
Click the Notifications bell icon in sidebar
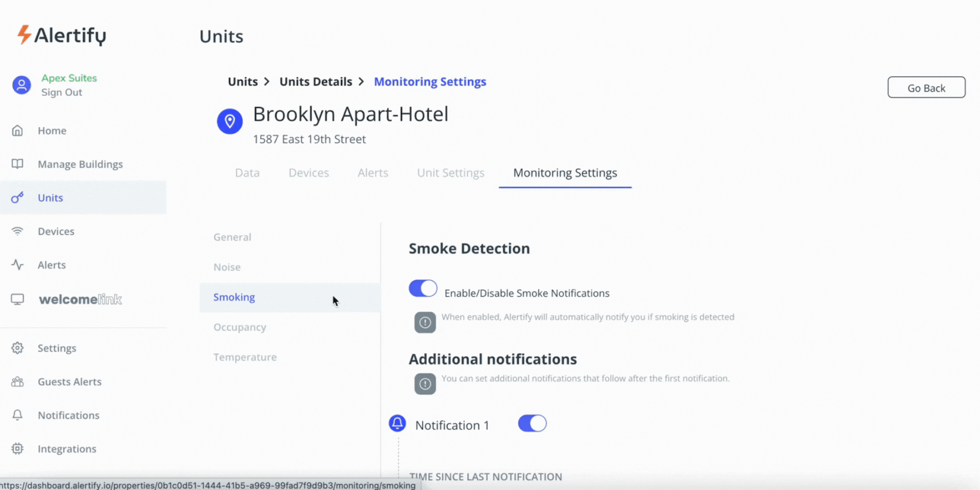coord(18,415)
